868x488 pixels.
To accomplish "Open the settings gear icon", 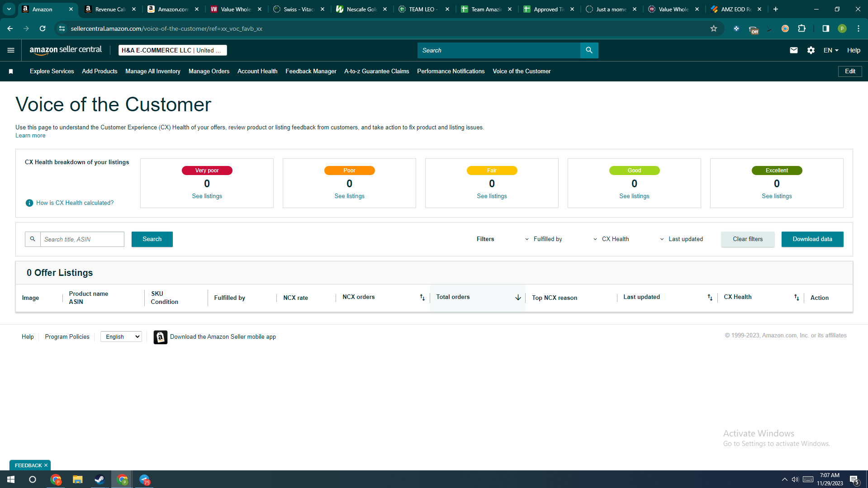I will click(811, 50).
